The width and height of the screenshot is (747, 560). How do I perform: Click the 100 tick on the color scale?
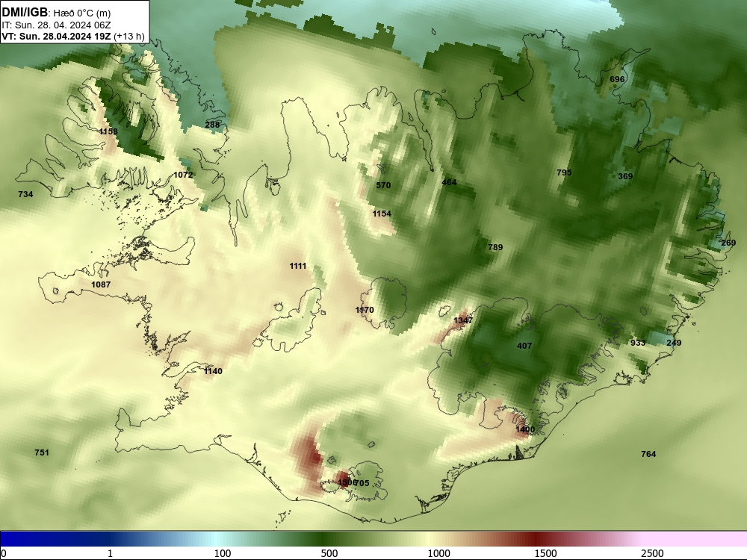(223, 553)
